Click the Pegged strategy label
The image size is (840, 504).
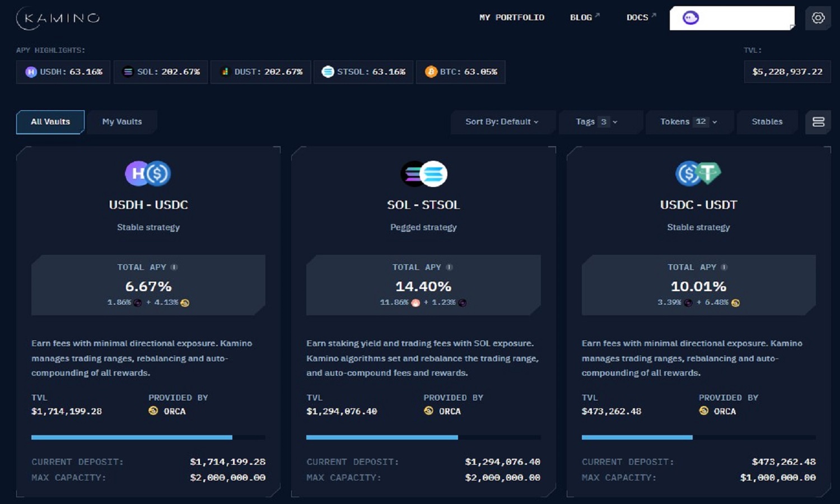tap(423, 227)
